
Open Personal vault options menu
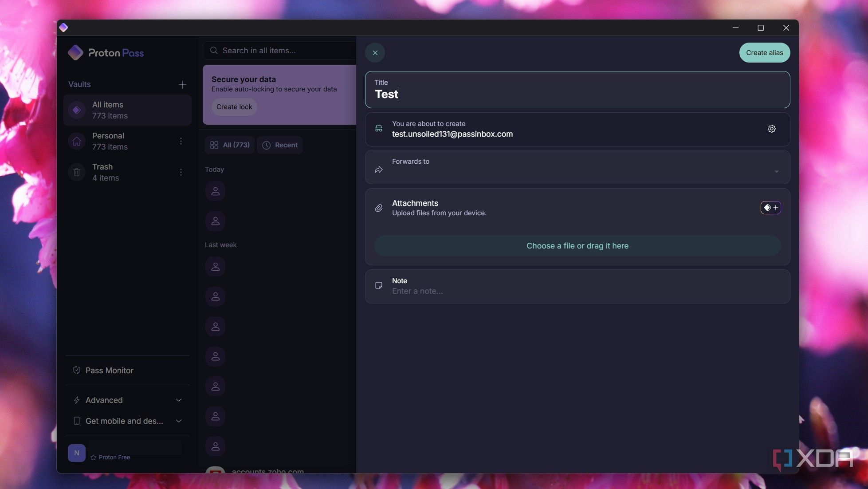click(x=181, y=141)
